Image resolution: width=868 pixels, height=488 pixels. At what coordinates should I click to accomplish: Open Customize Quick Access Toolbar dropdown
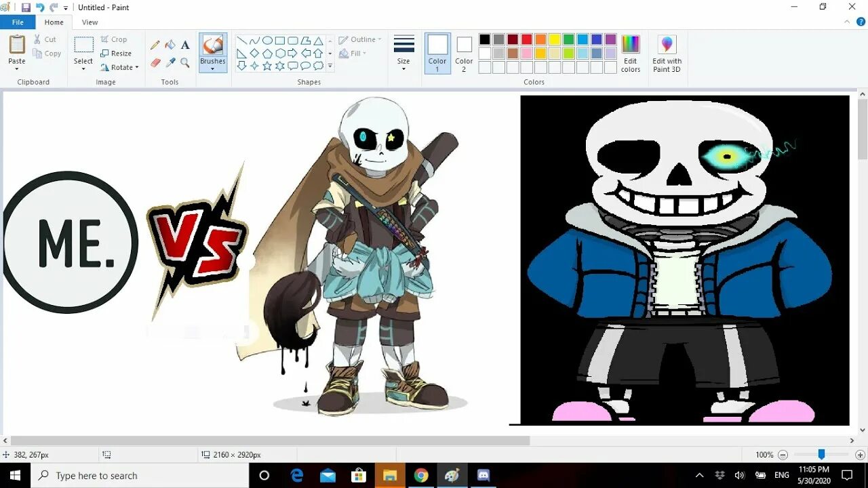[66, 8]
